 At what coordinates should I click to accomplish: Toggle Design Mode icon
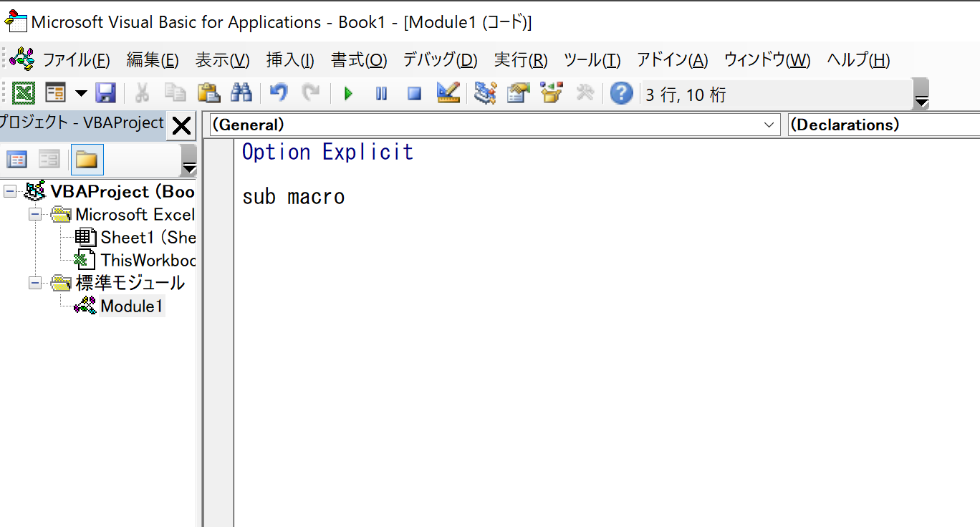(x=448, y=93)
